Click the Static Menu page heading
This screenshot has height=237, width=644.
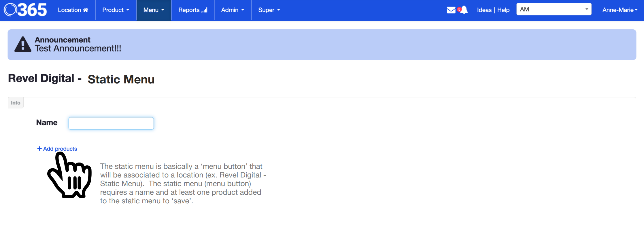(121, 79)
